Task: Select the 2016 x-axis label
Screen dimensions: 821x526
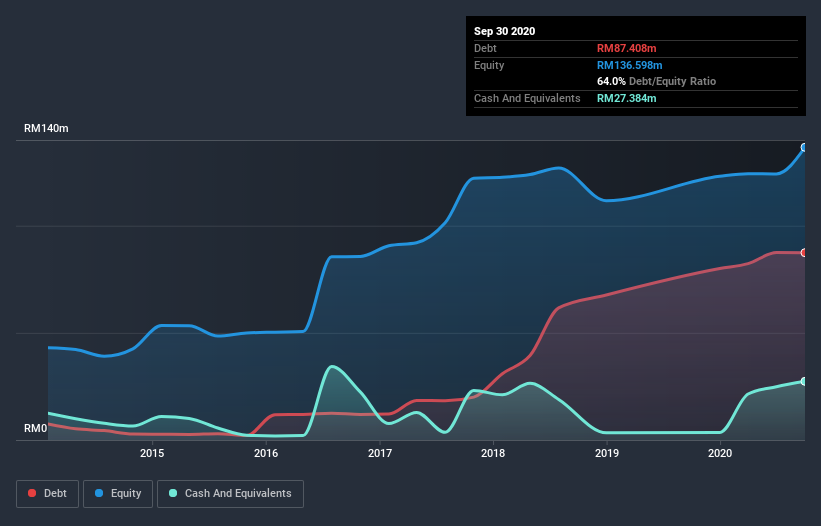Action: click(266, 453)
